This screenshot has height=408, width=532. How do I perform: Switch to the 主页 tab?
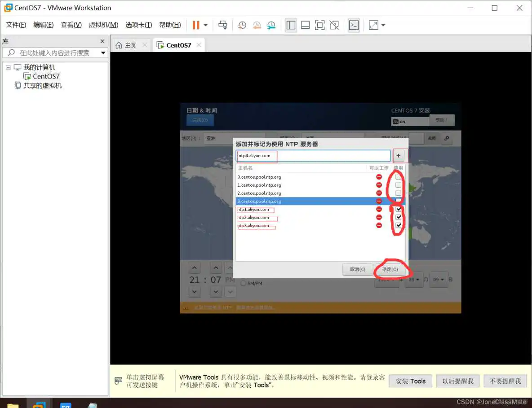point(130,44)
